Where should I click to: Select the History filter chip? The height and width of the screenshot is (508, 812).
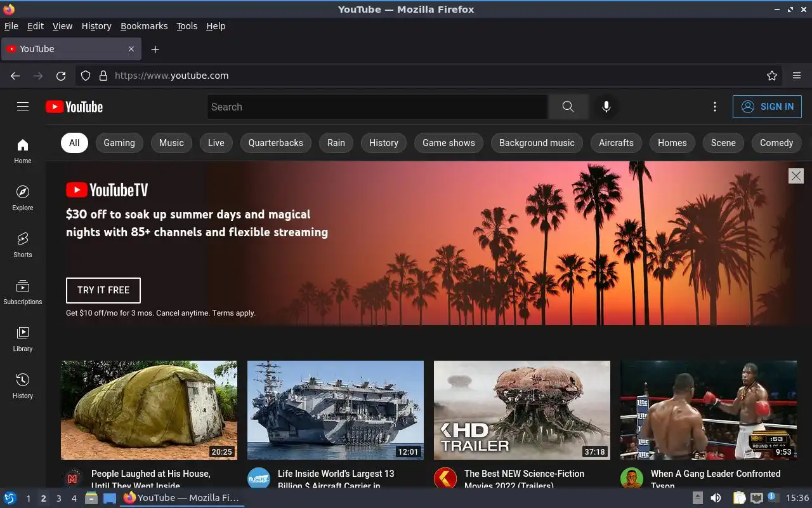384,143
